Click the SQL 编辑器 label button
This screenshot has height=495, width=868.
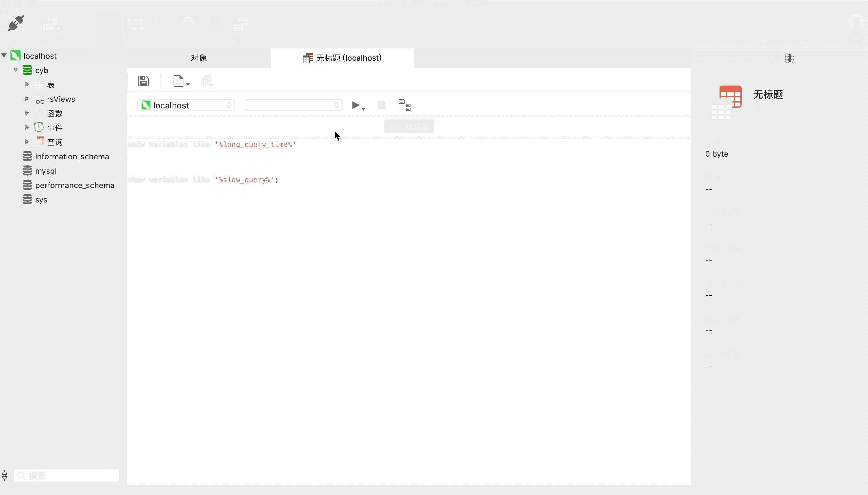[409, 126]
